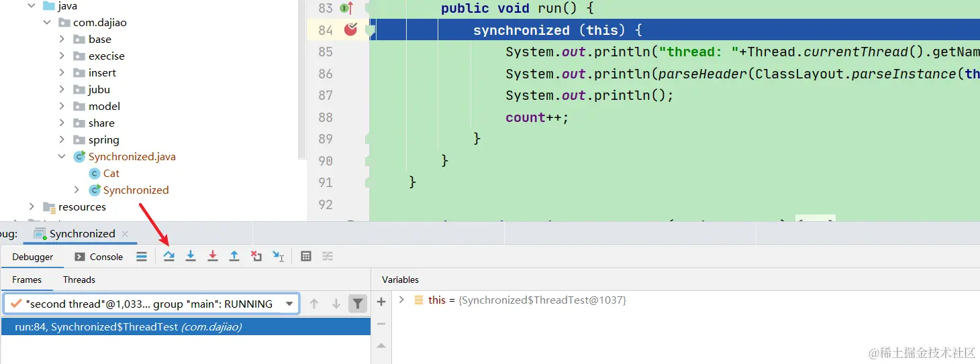This screenshot has height=364, width=980.
Task: Collapse the Synchronized.java file node
Action: pyautogui.click(x=62, y=156)
